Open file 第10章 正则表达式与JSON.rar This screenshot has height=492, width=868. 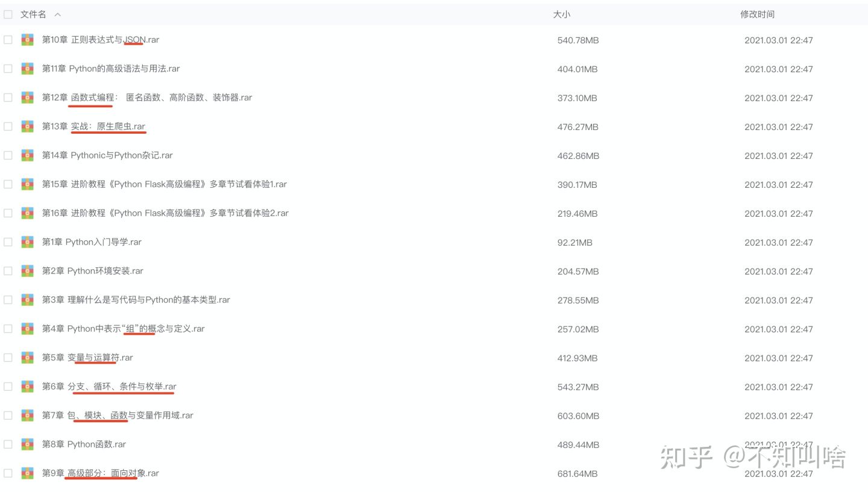click(101, 40)
